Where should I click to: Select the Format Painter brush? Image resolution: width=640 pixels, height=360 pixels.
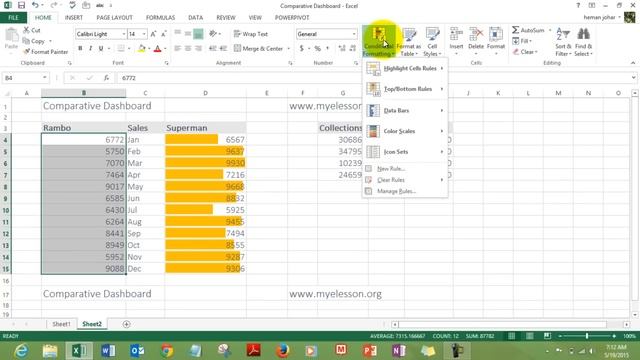(x=46, y=52)
